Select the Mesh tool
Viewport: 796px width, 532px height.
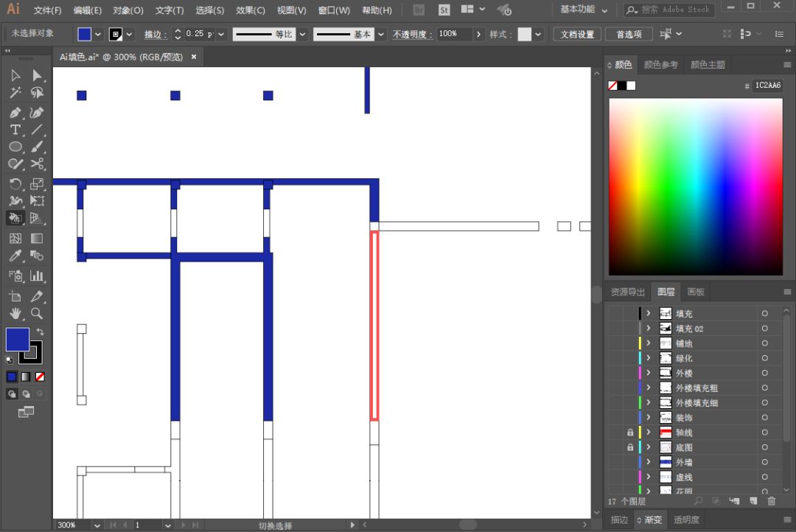(x=15, y=238)
